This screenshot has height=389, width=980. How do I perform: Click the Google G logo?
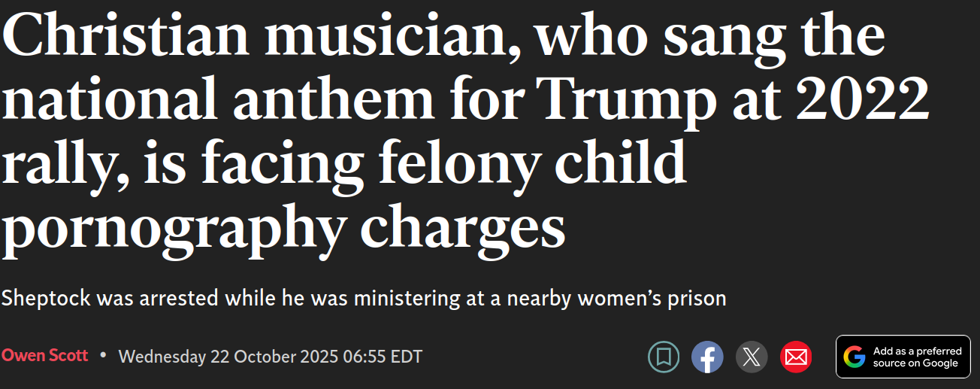click(x=854, y=357)
